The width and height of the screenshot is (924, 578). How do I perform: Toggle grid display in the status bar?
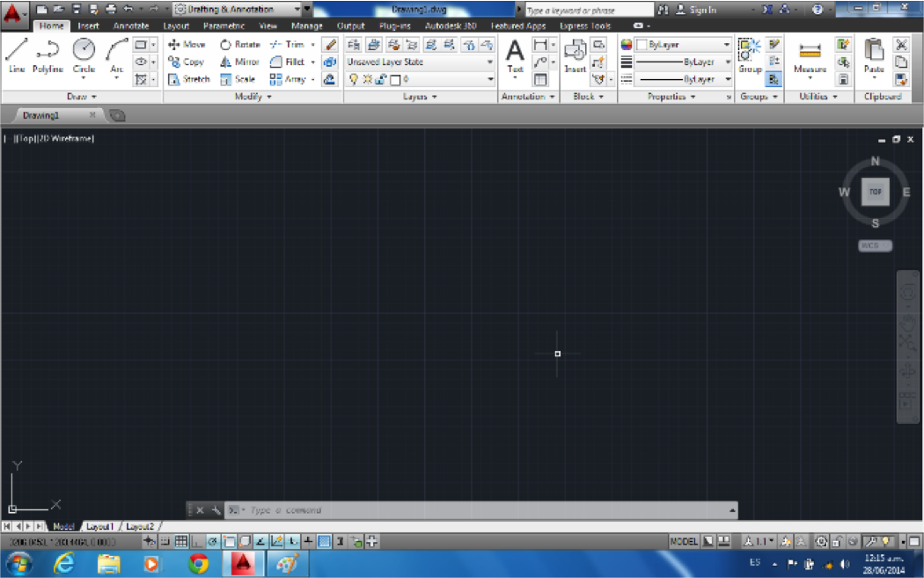(180, 540)
